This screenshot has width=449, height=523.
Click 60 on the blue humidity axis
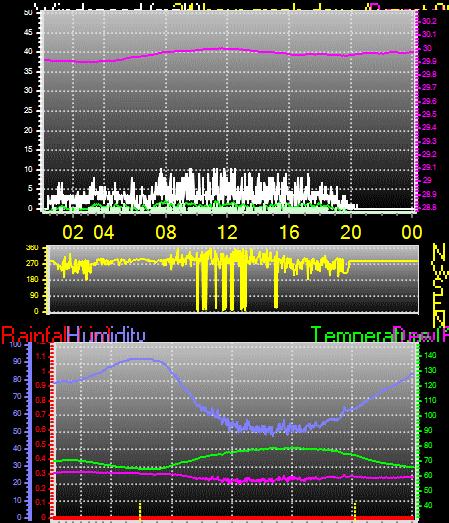(x=17, y=414)
